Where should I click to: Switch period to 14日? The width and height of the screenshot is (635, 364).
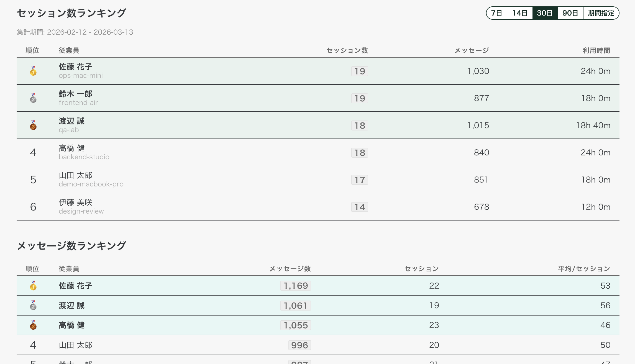pyautogui.click(x=520, y=13)
